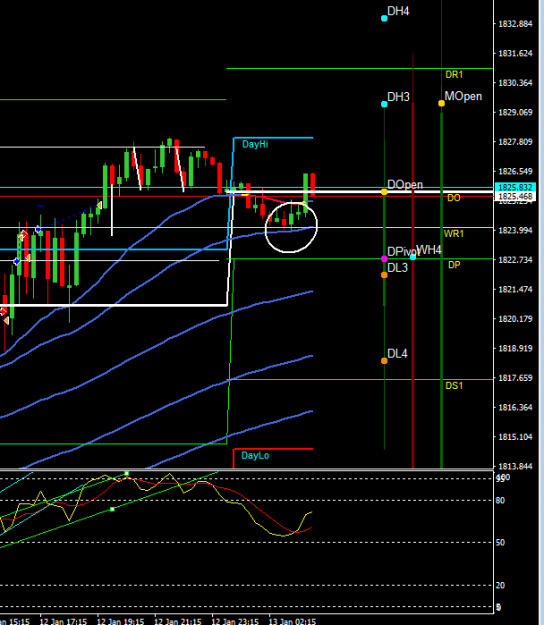Click the magenta DPivot marker dot
This screenshot has width=544, height=625.
point(384,259)
